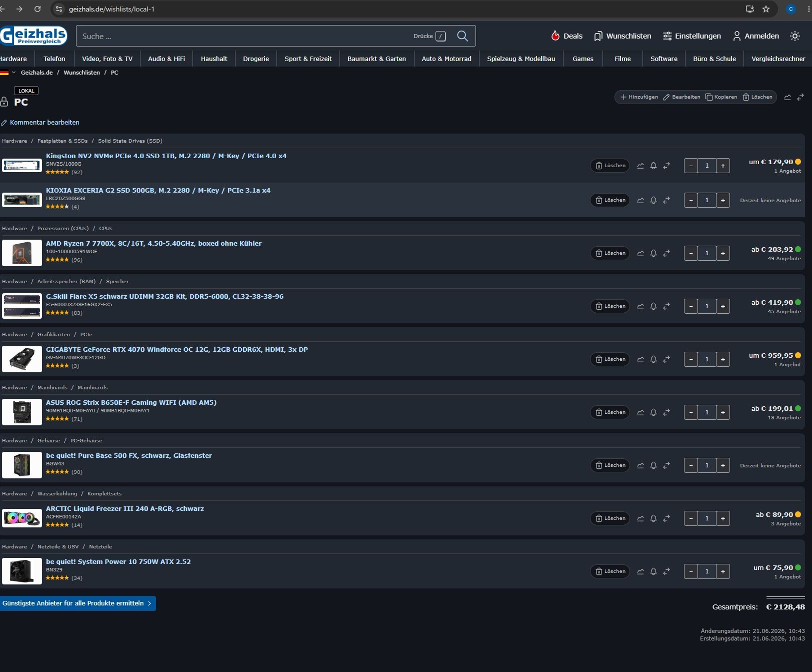Screen dimensions: 812x672
Task: Click Hinzufügen to add product
Action: pos(639,97)
